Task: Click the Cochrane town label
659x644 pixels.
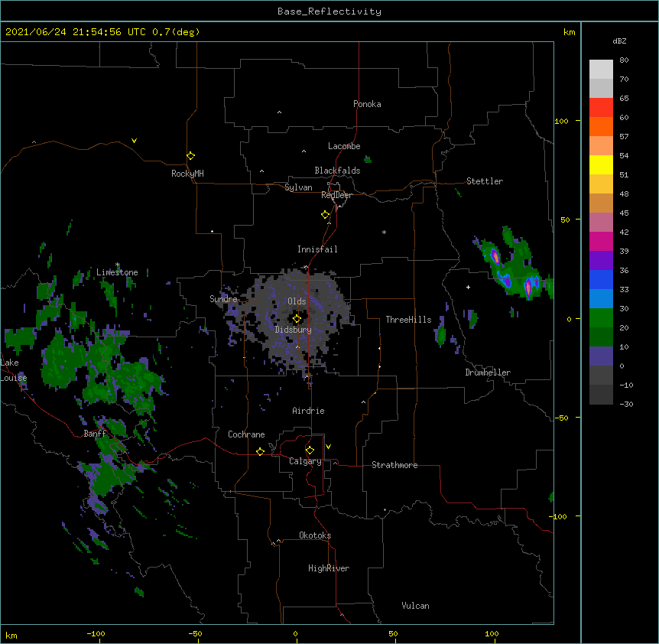Action: [x=246, y=434]
